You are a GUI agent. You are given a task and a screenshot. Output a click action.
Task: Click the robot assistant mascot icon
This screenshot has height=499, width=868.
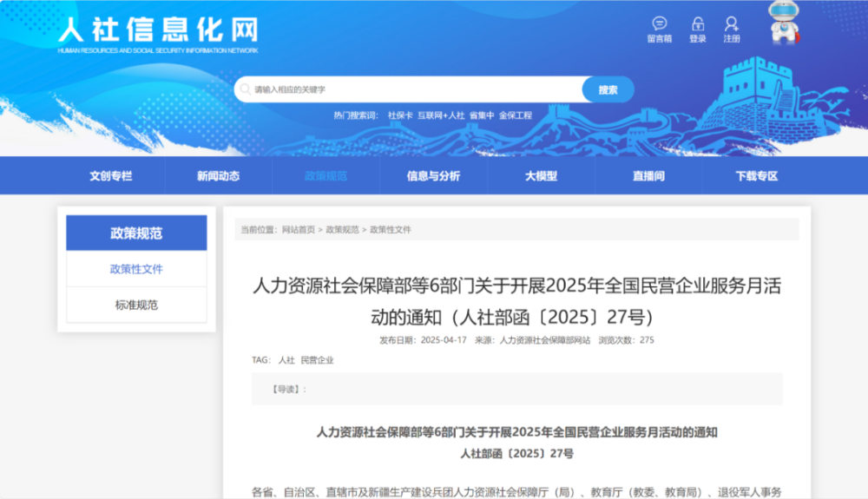[784, 23]
